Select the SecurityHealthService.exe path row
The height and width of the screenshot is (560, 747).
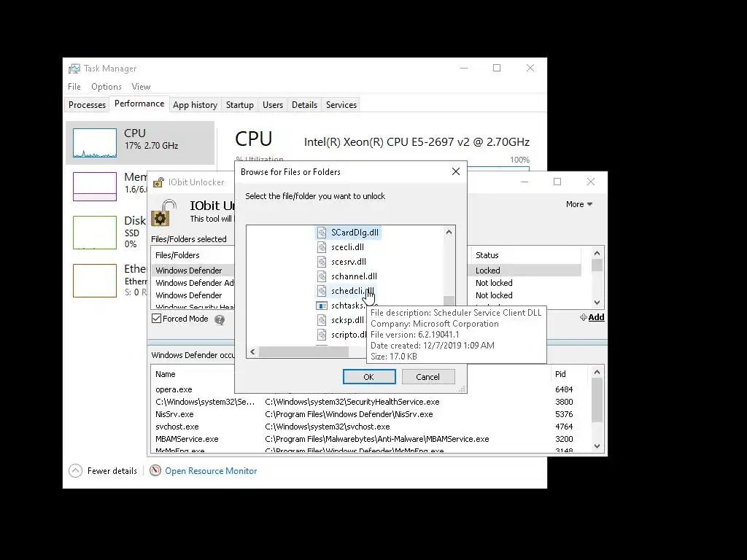(x=371, y=402)
